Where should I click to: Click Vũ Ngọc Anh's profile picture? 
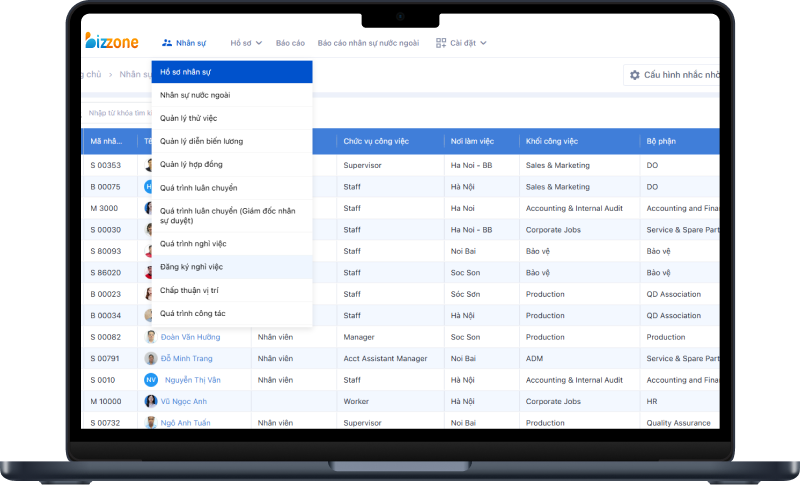pyautogui.click(x=151, y=401)
